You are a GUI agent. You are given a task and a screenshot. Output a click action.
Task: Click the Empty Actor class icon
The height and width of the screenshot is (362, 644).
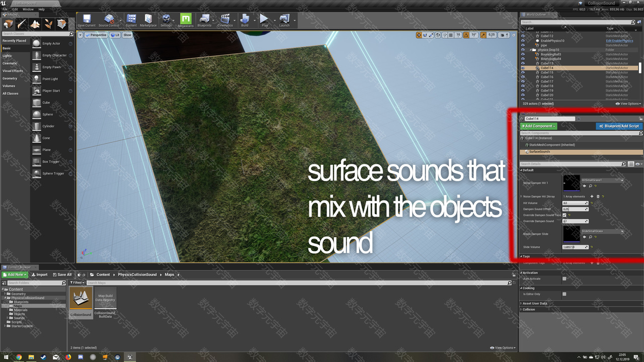coord(37,43)
